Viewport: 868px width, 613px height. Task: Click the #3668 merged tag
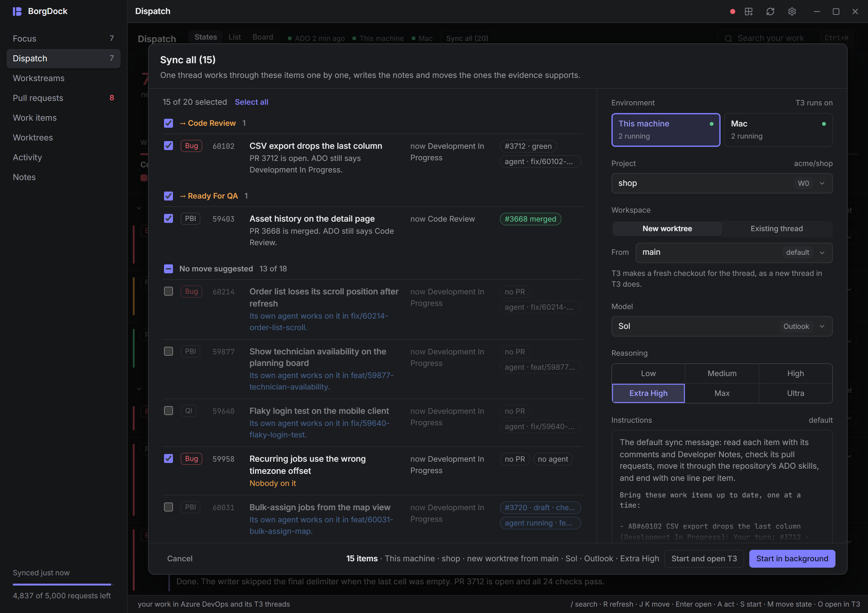[x=530, y=219]
